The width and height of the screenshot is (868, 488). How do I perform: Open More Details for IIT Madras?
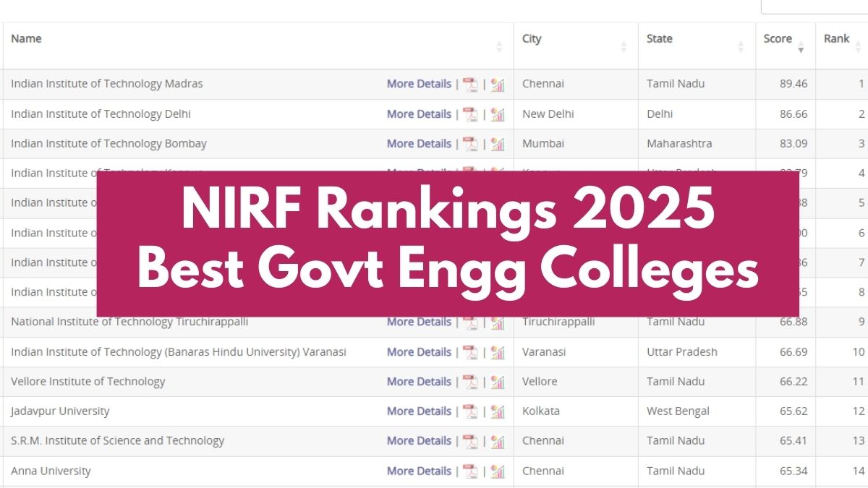[x=419, y=84]
